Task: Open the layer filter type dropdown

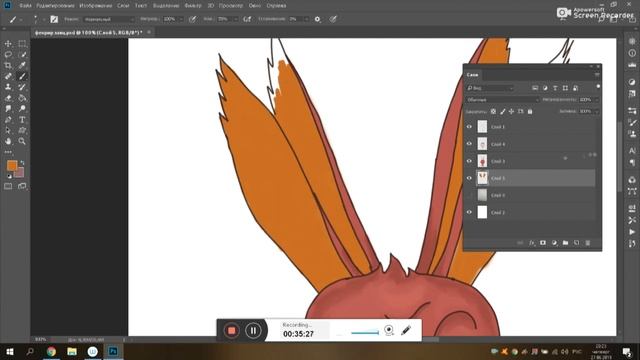Action: click(x=490, y=88)
